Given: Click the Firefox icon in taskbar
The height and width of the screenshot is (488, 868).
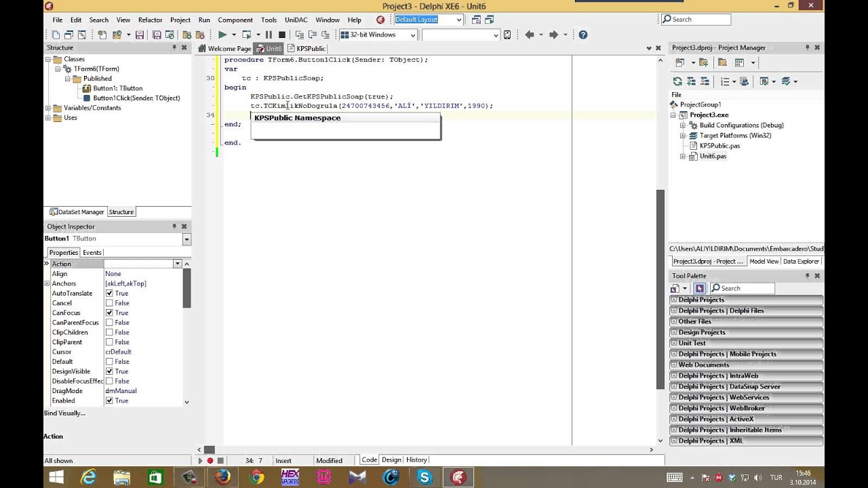Looking at the screenshot, I should [x=222, y=477].
